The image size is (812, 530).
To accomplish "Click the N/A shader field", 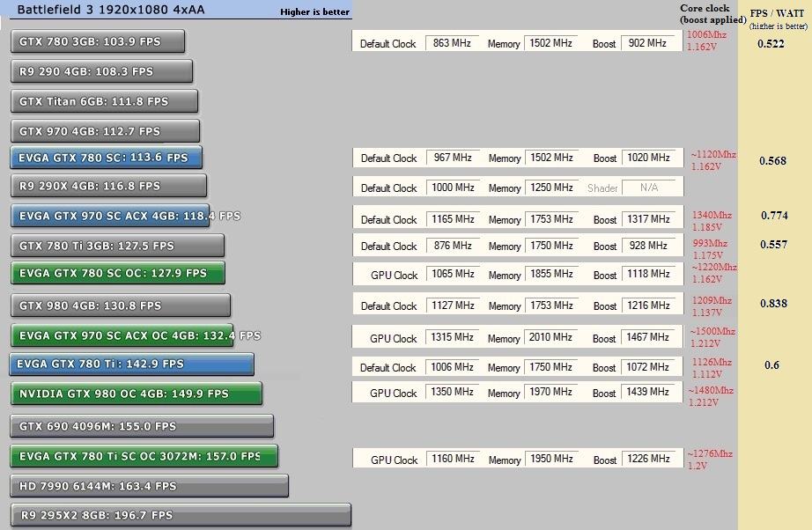I will [649, 188].
